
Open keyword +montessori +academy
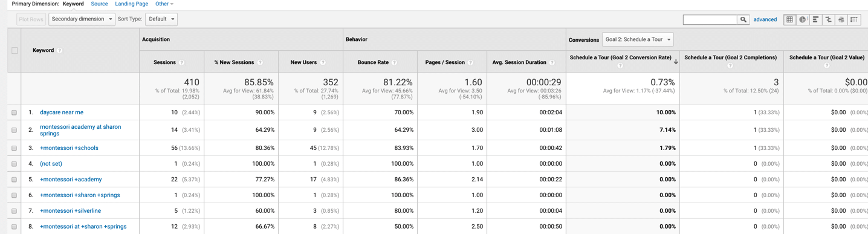pyautogui.click(x=71, y=180)
